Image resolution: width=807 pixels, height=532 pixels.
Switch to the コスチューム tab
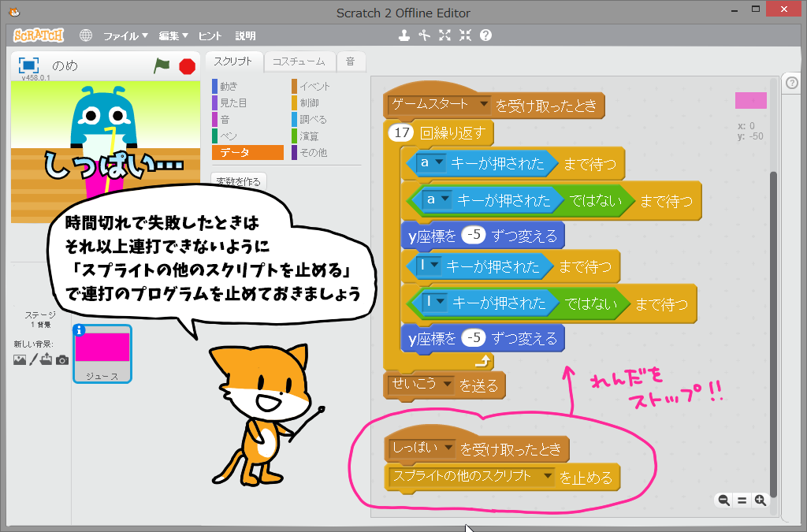(299, 61)
